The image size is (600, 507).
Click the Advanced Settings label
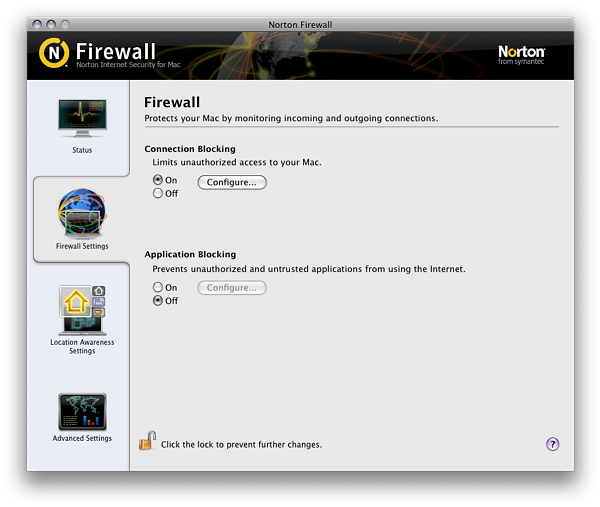coord(82,438)
